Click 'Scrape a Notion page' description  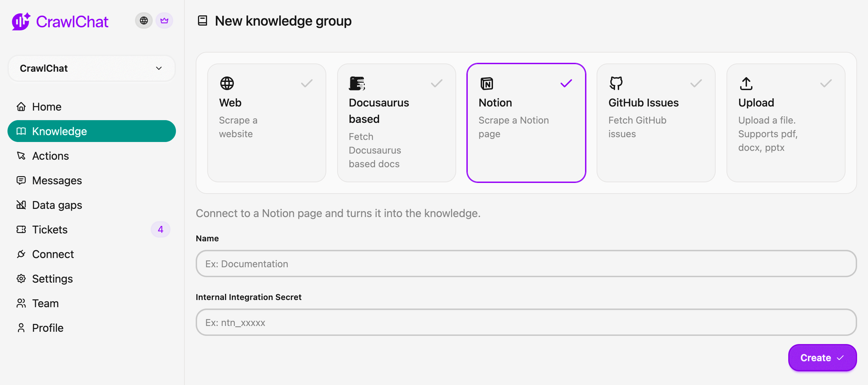[x=513, y=127]
